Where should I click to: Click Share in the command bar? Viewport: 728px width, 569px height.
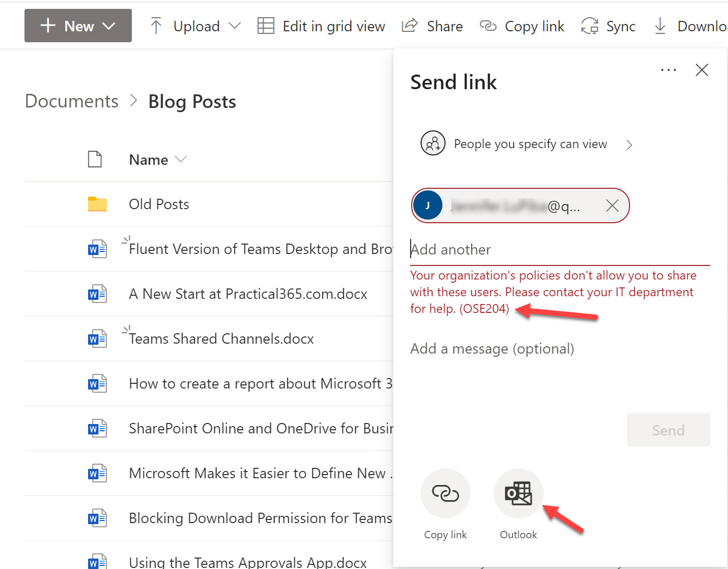coord(433,26)
